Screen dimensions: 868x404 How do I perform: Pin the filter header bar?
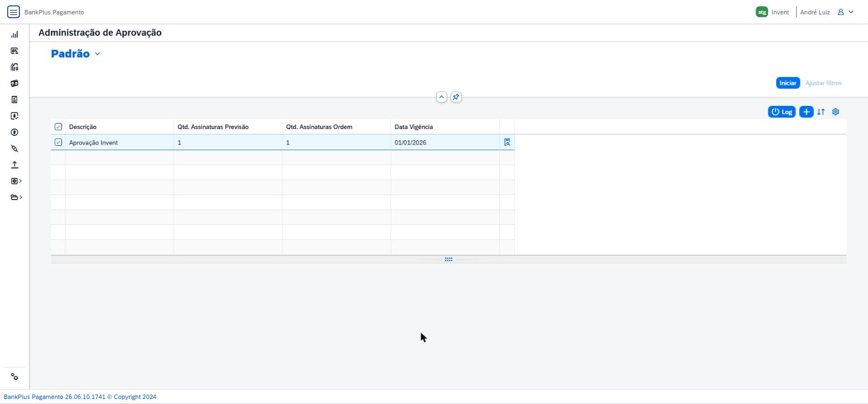pyautogui.click(x=456, y=97)
